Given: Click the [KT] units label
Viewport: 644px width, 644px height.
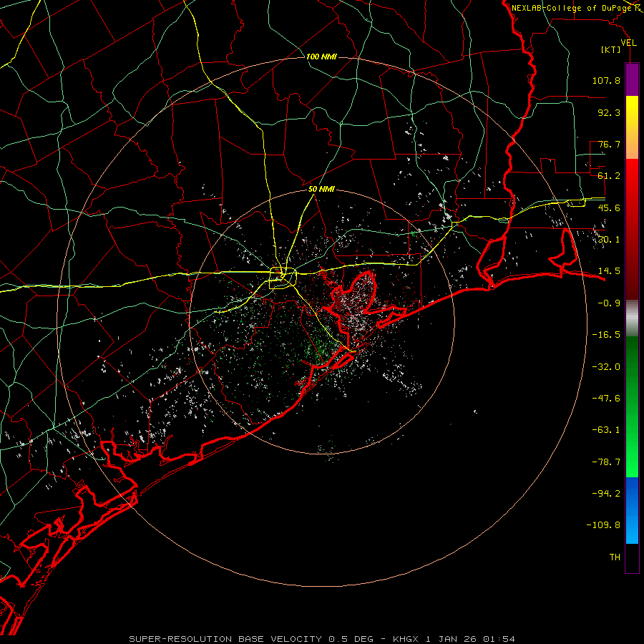Looking at the screenshot, I should point(611,49).
